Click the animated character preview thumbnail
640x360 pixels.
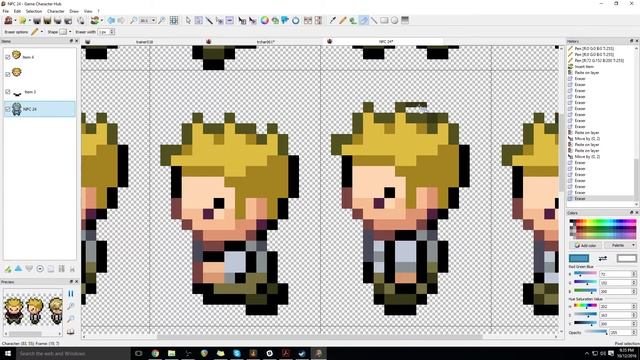tap(33, 310)
